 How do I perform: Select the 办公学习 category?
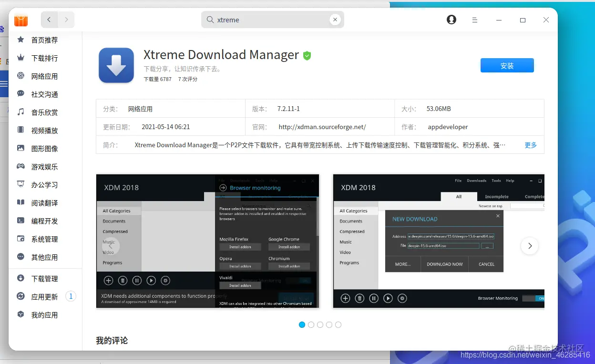click(x=45, y=185)
